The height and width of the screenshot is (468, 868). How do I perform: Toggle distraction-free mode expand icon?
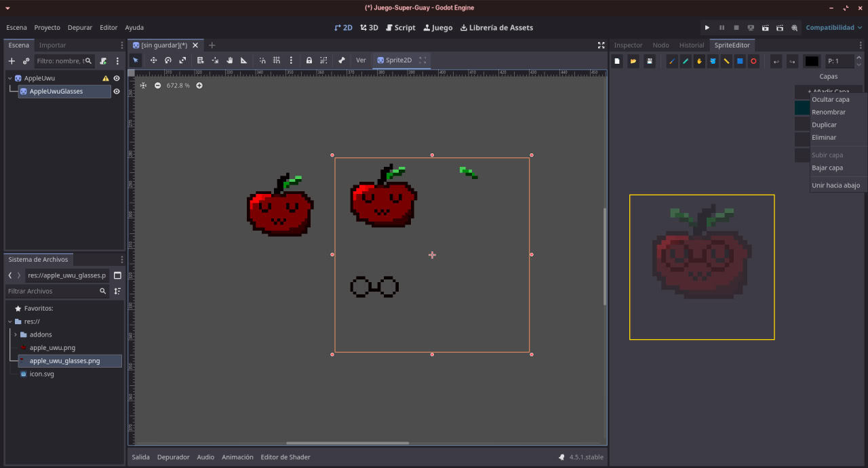tap(601, 45)
